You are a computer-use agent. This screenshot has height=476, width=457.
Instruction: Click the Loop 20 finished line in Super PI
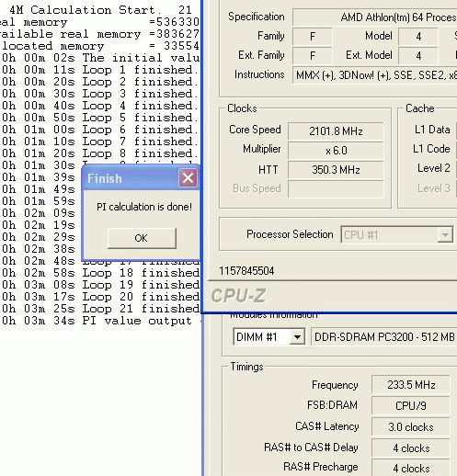(x=100, y=297)
